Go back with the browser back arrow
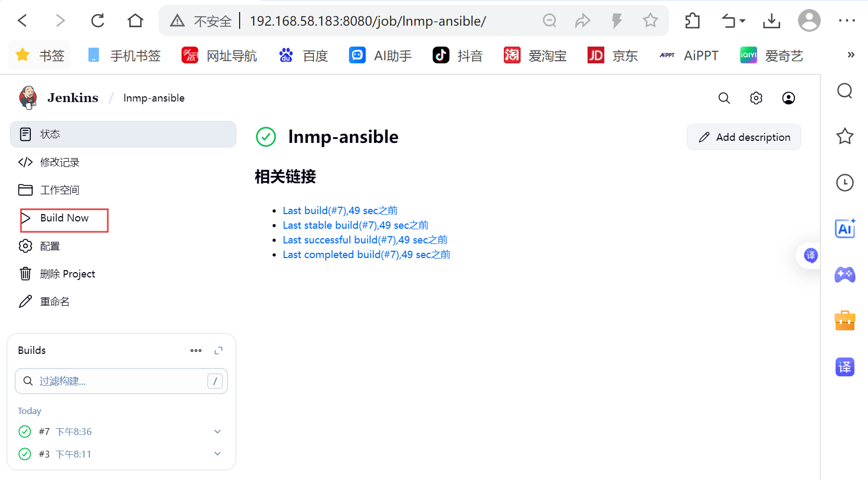Viewport: 868px width, 480px height. click(22, 20)
